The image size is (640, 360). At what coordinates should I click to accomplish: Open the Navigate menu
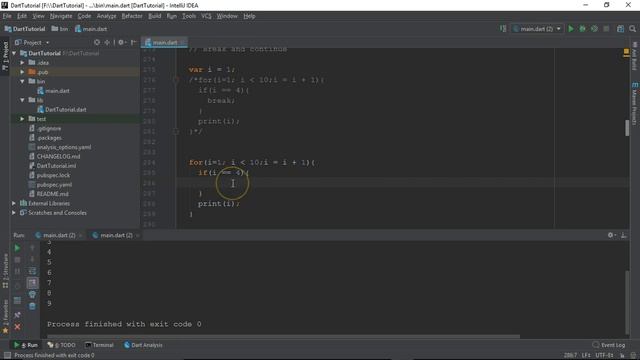61,16
